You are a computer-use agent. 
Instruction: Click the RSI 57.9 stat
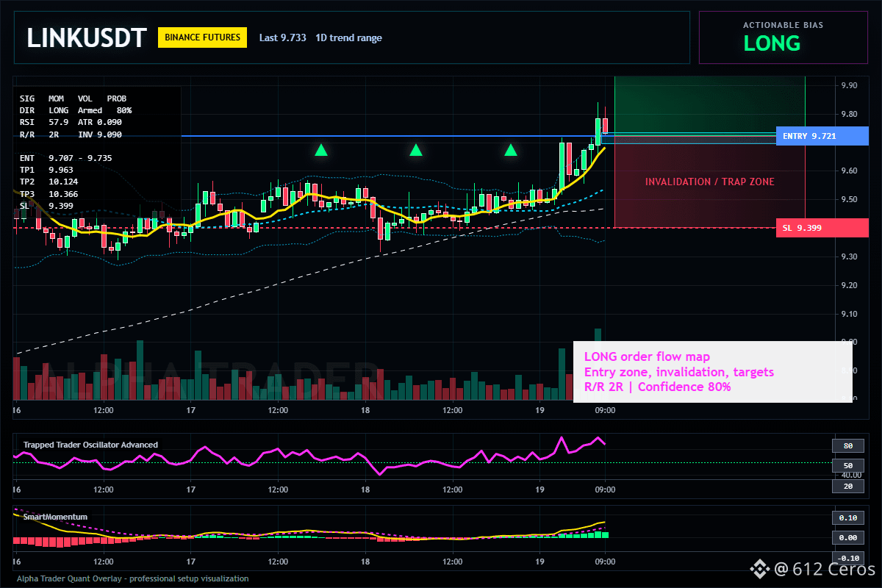[44, 122]
